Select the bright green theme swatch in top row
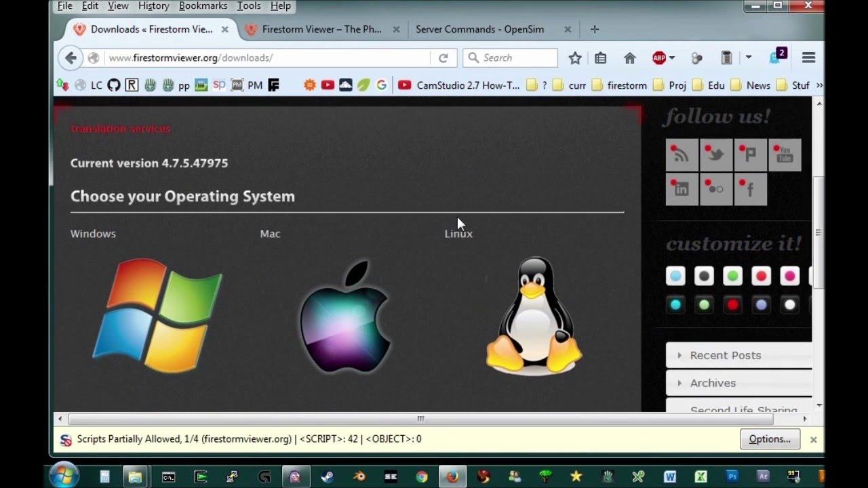 732,277
